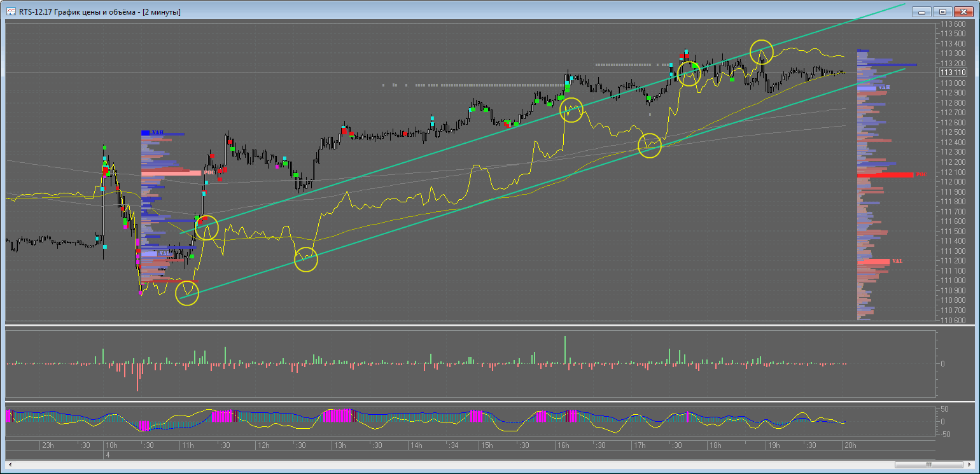980x474 pixels.
Task: Click the 12h time axis label
Action: pyautogui.click(x=263, y=445)
